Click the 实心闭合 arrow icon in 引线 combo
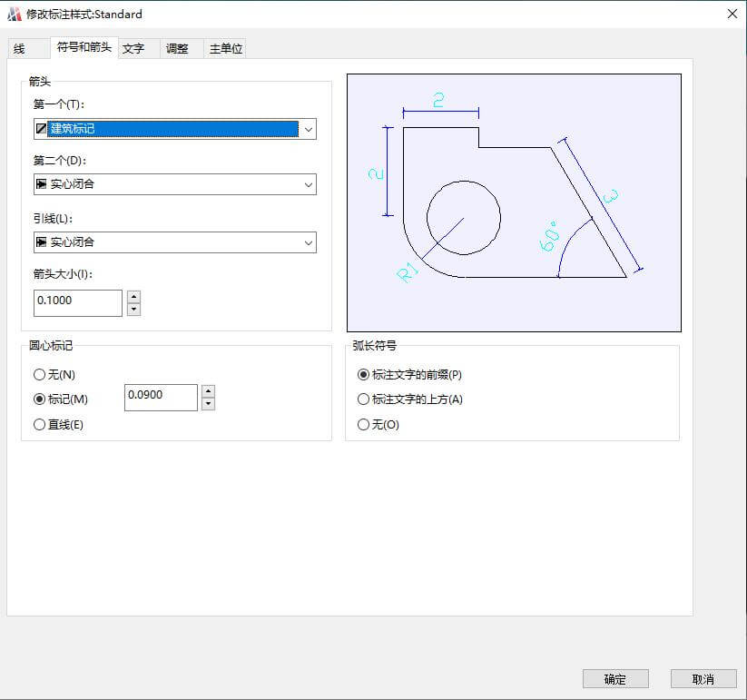The image size is (747, 700). click(x=40, y=242)
